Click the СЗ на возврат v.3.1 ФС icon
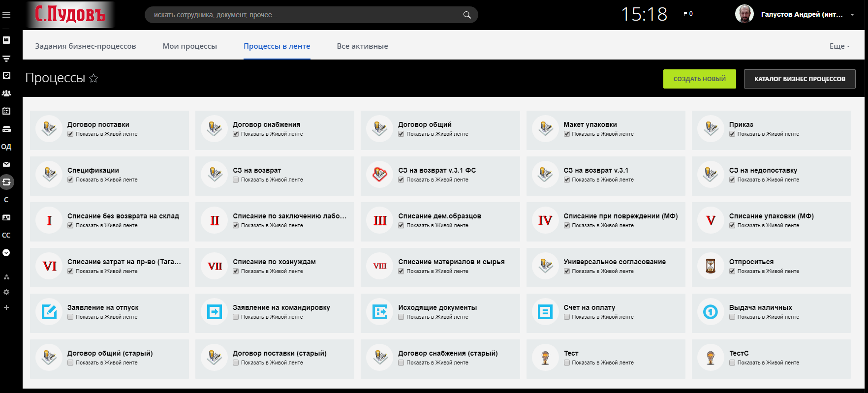 pos(379,175)
